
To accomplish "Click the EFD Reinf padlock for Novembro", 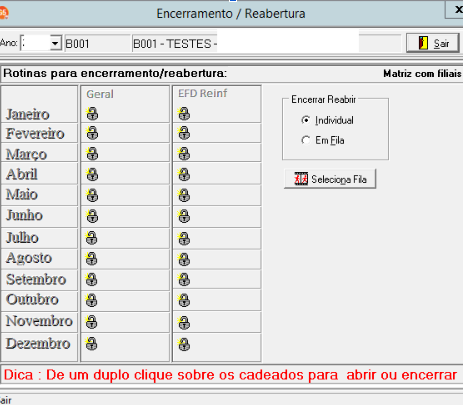I will coord(184,323).
